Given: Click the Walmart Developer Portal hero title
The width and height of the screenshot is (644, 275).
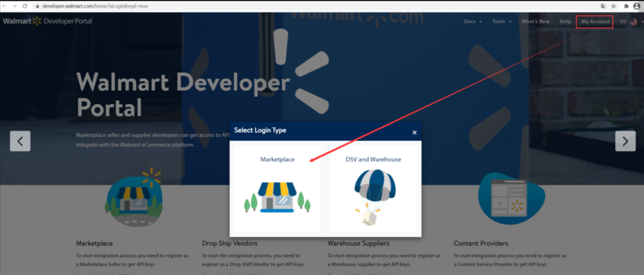Looking at the screenshot, I should point(184,95).
